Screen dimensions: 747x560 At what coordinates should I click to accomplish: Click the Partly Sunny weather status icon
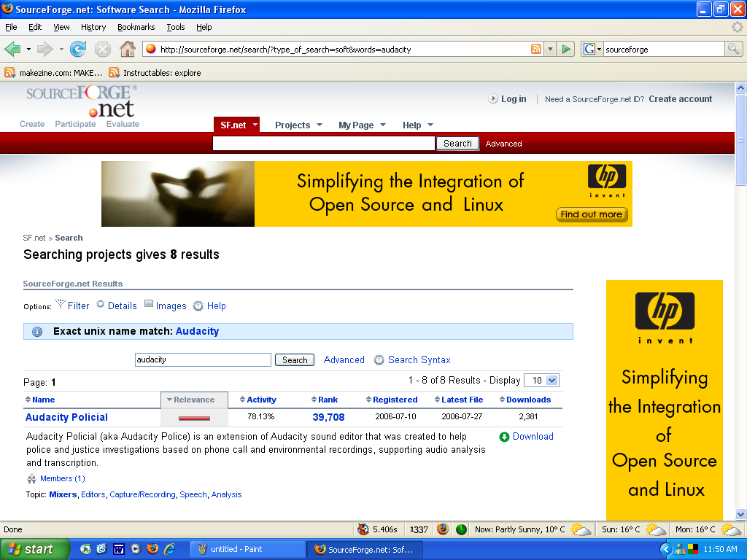click(x=580, y=529)
